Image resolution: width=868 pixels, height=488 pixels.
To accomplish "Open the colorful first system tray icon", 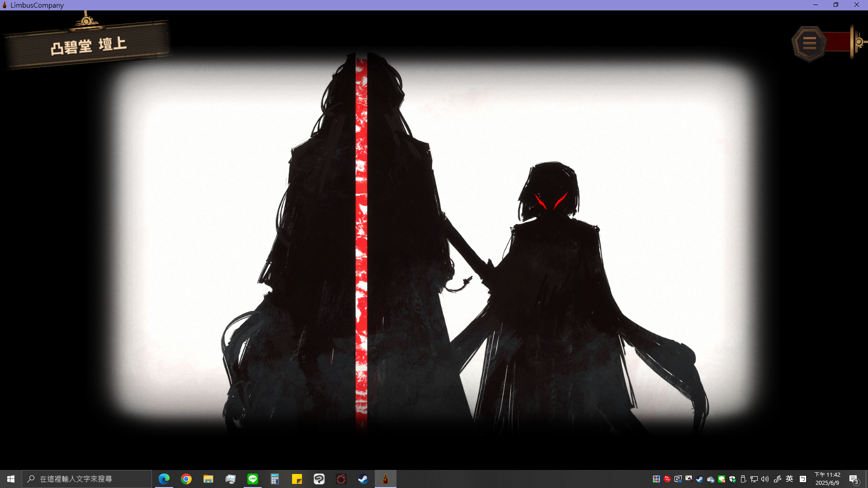I will point(656,479).
